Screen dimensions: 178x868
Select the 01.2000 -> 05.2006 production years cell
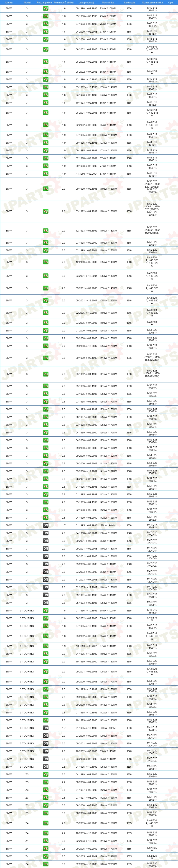pos(86,331)
